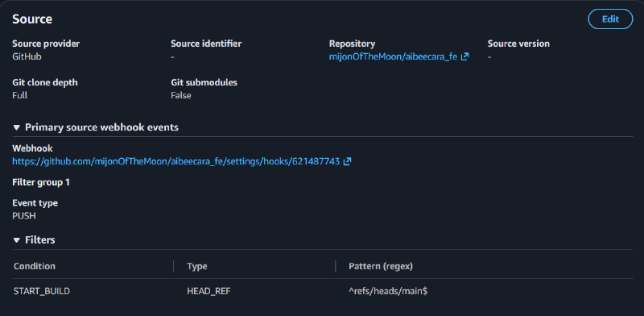Click the Source provider label
The image size is (644, 316).
click(46, 44)
